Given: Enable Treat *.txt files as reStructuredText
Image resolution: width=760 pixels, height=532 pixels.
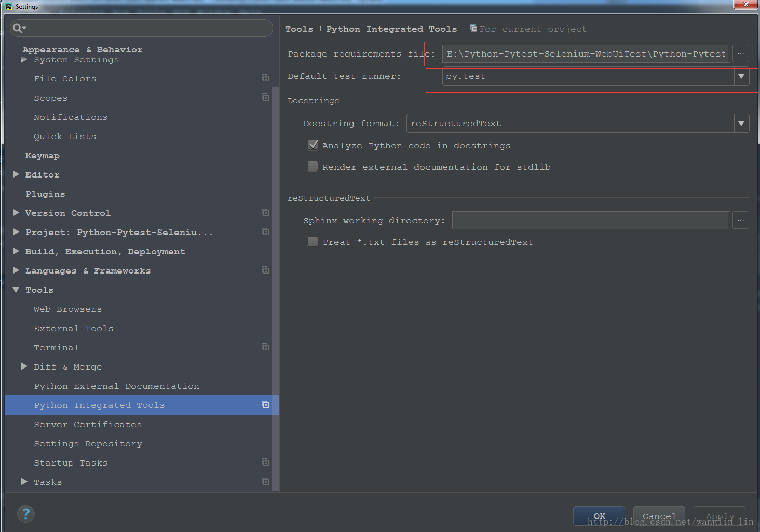Looking at the screenshot, I should pyautogui.click(x=313, y=242).
